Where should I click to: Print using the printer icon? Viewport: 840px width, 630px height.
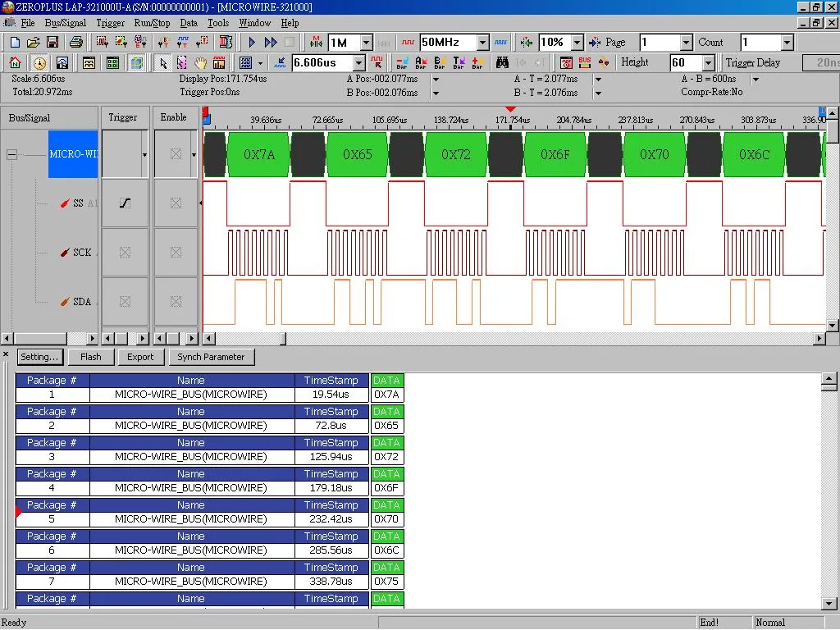click(76, 43)
